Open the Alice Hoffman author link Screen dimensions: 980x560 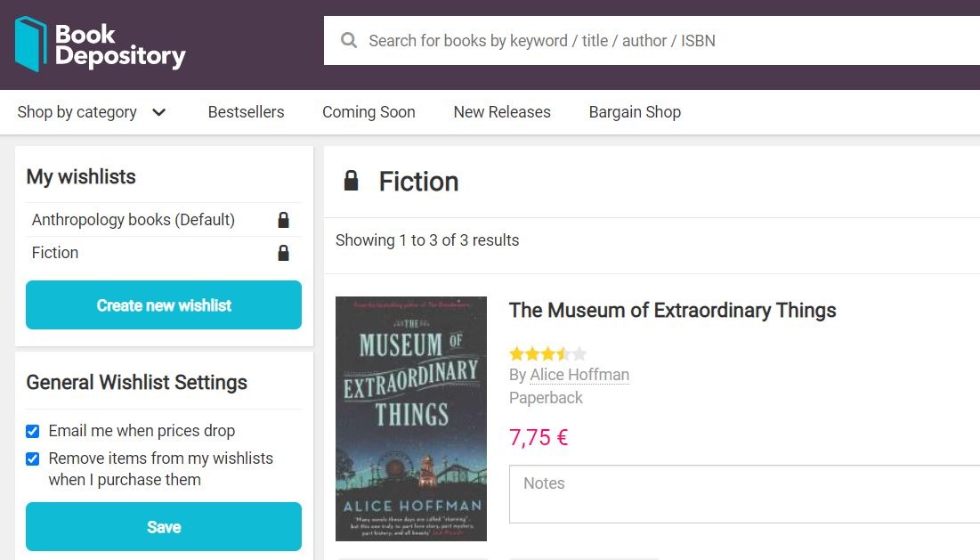(579, 375)
